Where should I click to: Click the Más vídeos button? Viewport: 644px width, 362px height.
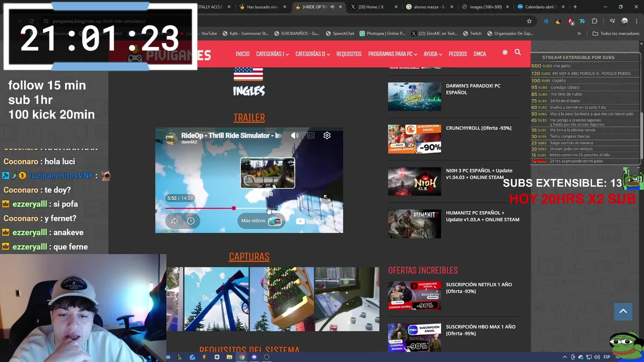pos(261,221)
